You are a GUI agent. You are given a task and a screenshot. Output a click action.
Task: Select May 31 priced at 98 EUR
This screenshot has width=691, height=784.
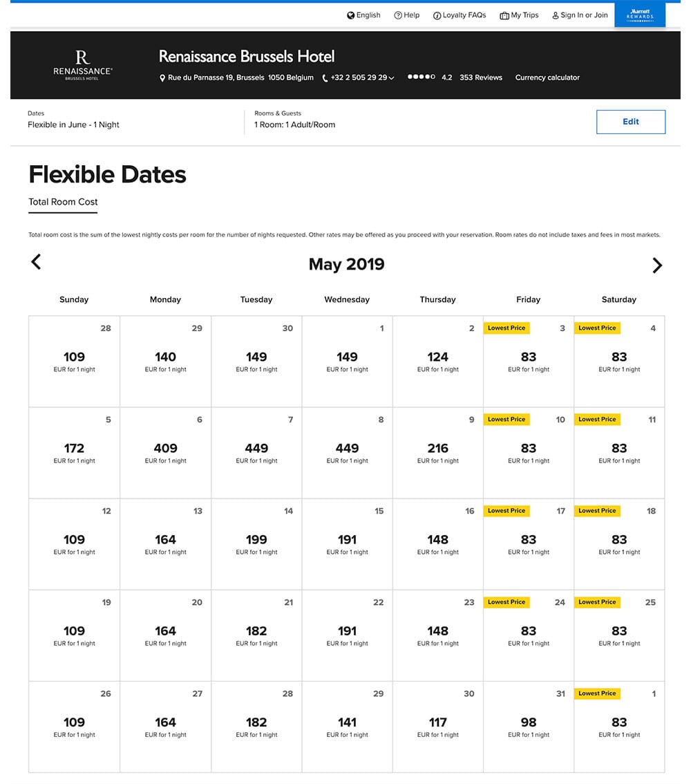click(x=529, y=727)
